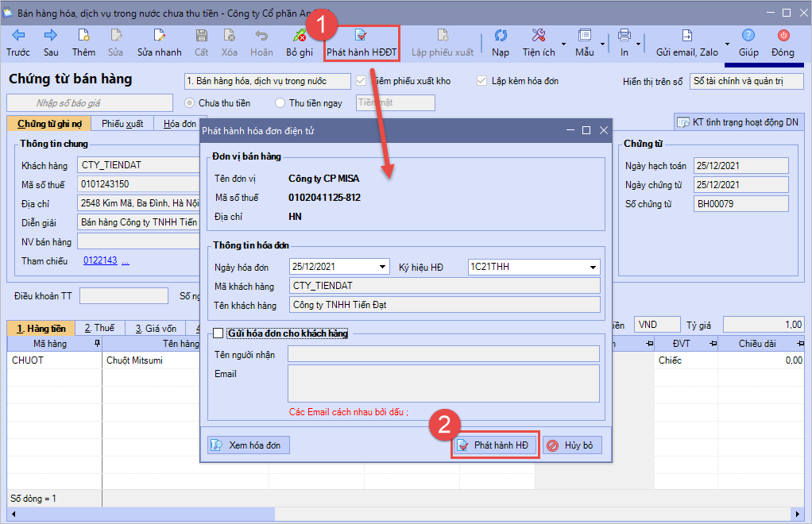Viewport: 812px width, 524px height.
Task: Open 3. Giá vốn tab
Action: [156, 329]
